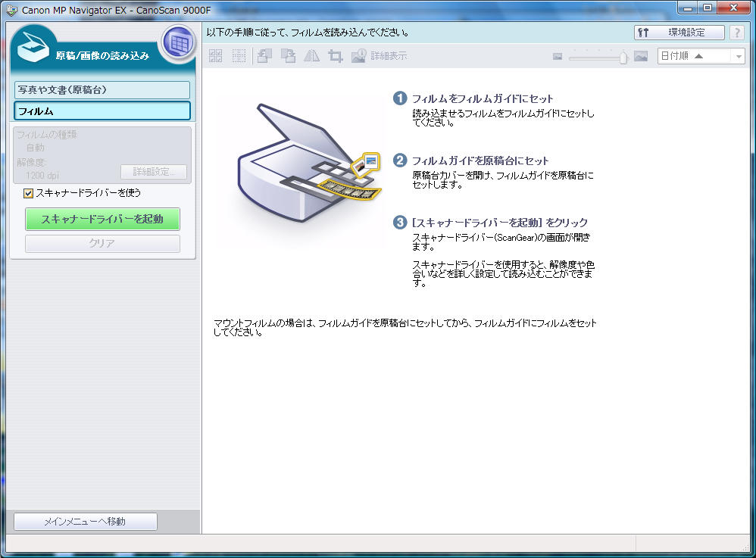Image resolution: width=756 pixels, height=558 pixels.
Task: Click the help question mark button
Action: (x=737, y=33)
